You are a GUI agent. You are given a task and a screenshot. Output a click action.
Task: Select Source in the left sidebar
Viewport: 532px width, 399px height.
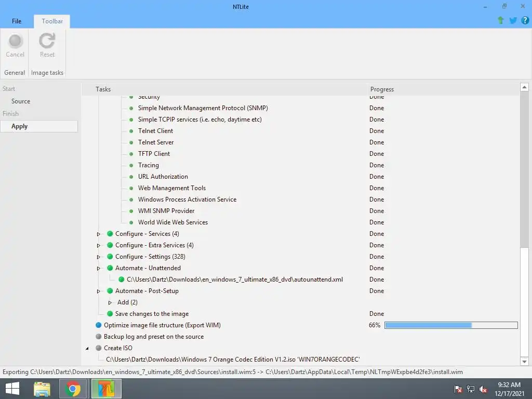coord(21,101)
